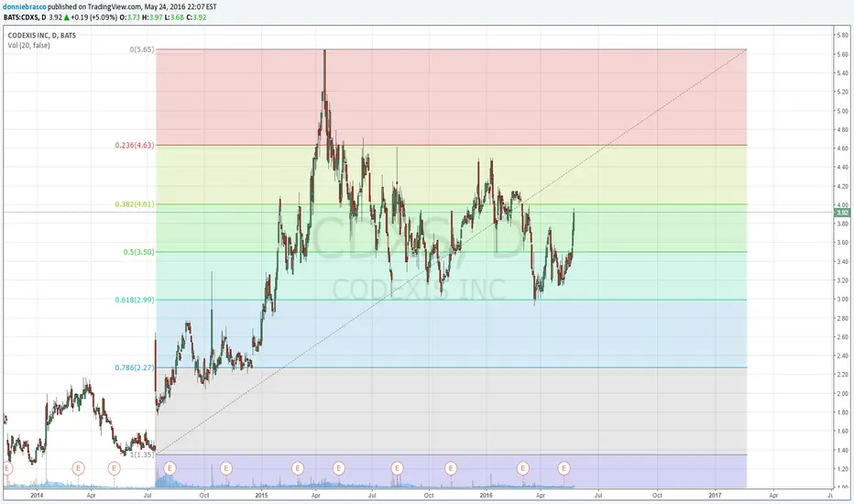The height and width of the screenshot is (504, 854).
Task: Click the H:3.97 high price value
Action: tap(152, 16)
